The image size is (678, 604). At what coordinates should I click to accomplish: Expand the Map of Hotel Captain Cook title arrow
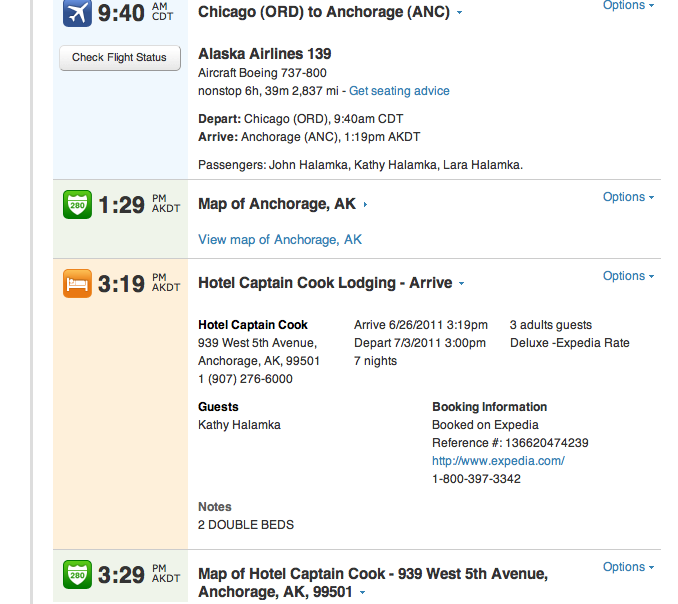point(362,593)
